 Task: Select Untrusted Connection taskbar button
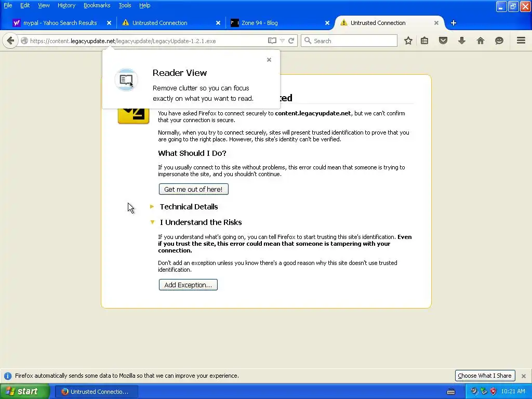point(96,392)
